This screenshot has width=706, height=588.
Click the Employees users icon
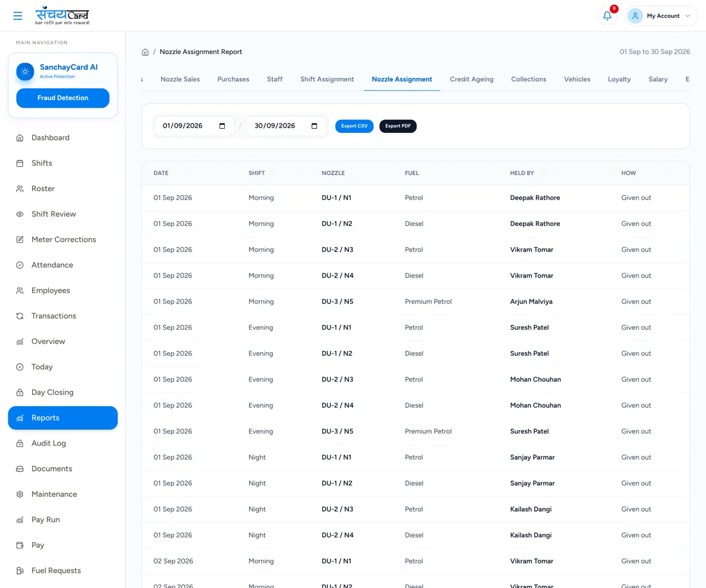click(x=20, y=290)
